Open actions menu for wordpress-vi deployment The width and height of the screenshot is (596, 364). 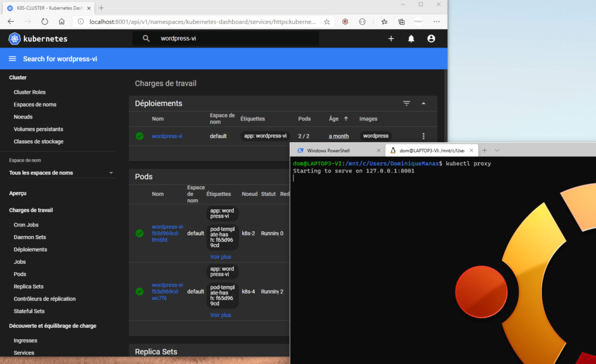[424, 136]
